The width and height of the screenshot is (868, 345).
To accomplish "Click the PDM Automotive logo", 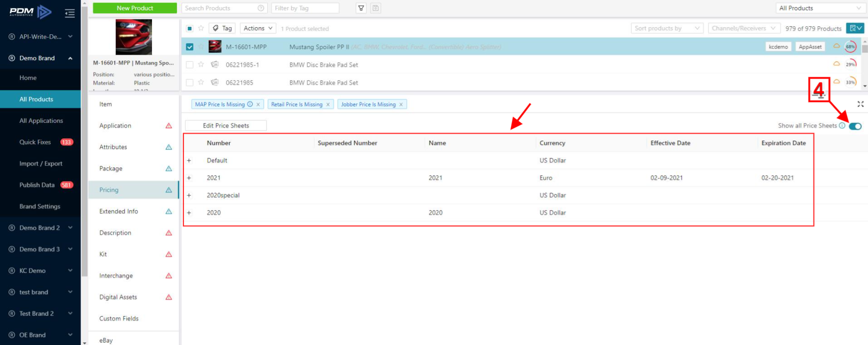I will coord(31,12).
